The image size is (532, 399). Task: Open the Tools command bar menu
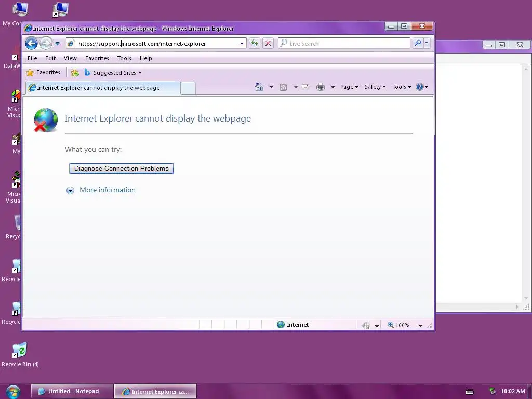point(402,87)
